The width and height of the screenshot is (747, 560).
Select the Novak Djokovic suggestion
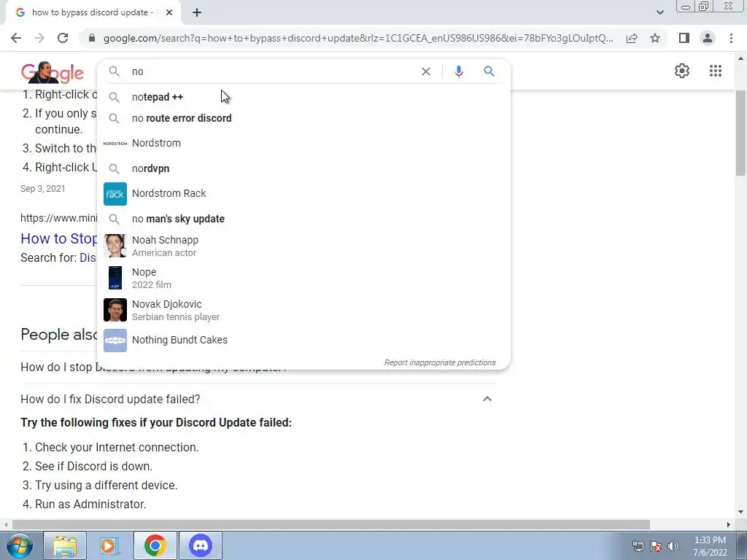click(303, 310)
